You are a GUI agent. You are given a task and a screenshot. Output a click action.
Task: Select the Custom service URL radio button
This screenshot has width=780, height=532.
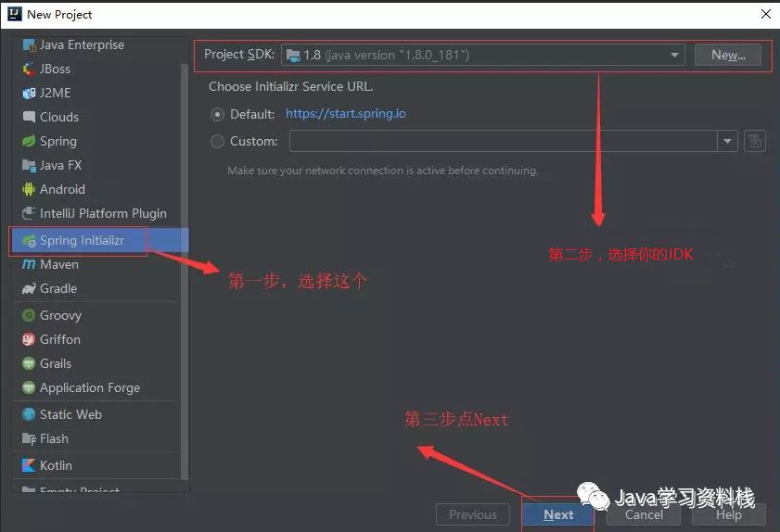(x=217, y=141)
